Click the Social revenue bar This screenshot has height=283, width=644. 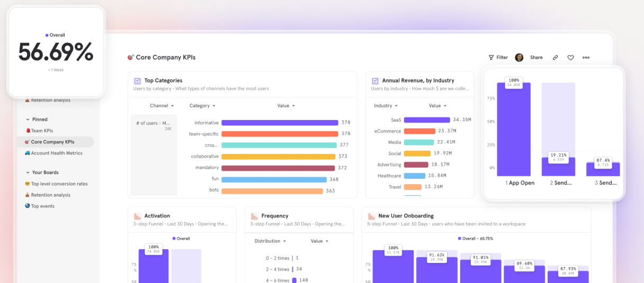tap(417, 153)
